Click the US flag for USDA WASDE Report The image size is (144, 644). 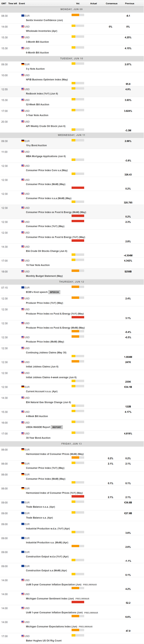pos(23,422)
